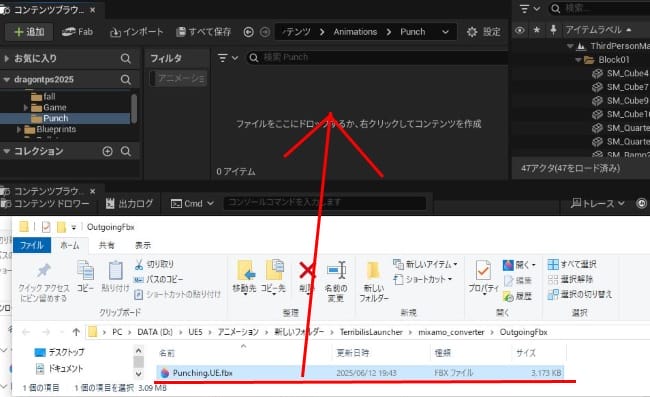Collapse the dragontps2025 tree section
Screen dimensions: 650x397
(x=7, y=80)
